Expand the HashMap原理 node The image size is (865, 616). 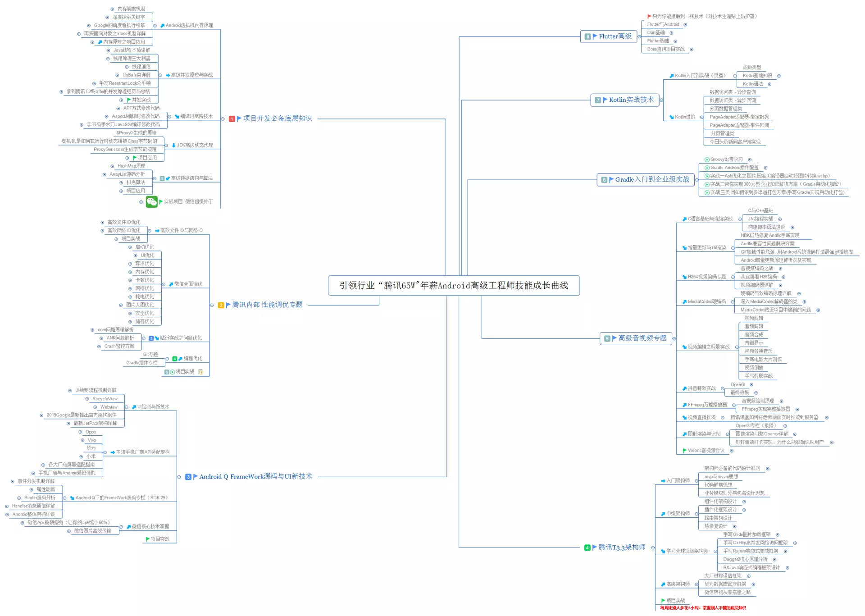click(x=112, y=166)
